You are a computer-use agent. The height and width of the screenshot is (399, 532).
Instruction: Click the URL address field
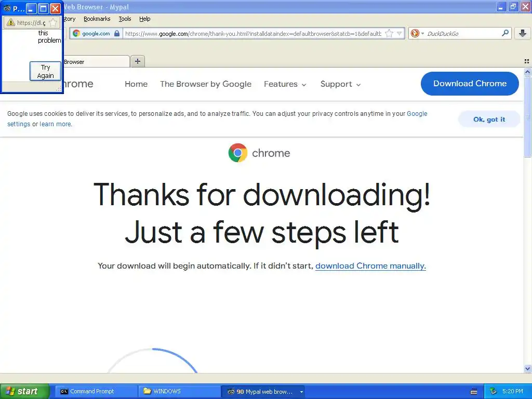click(x=253, y=33)
